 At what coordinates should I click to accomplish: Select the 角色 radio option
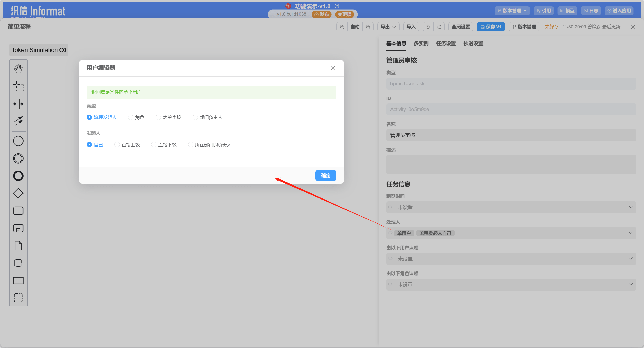pyautogui.click(x=131, y=117)
